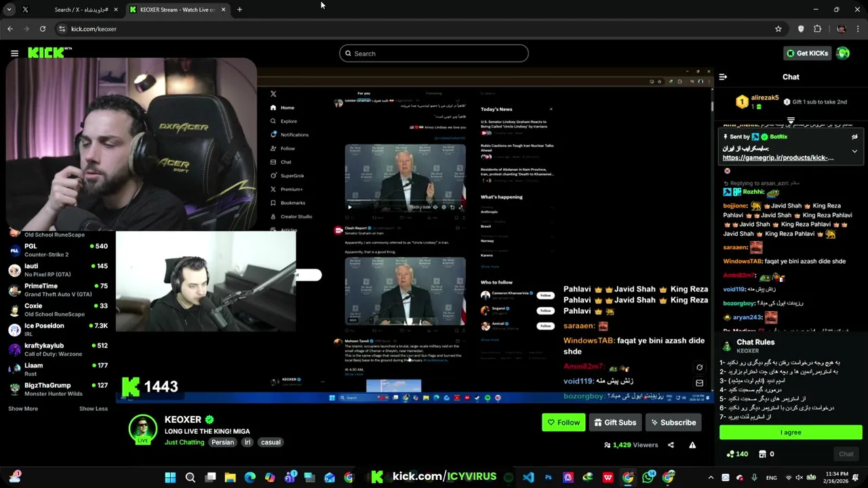The width and height of the screenshot is (868, 488).
Task: Open the Brave-style shield extension icon
Action: tap(801, 28)
